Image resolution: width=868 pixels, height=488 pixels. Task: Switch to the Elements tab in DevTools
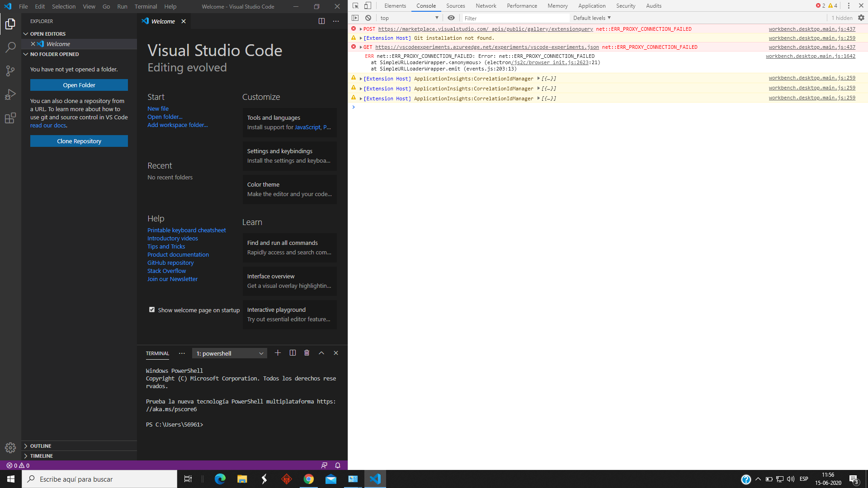pos(395,6)
